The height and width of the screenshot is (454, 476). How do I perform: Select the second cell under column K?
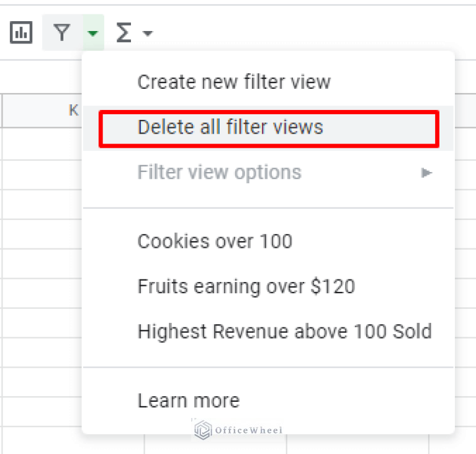pos(41,174)
